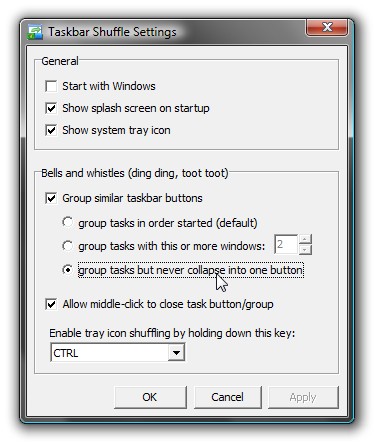Image resolution: width=374 pixels, height=444 pixels.
Task: Click the window count number field
Action: pyautogui.click(x=286, y=244)
